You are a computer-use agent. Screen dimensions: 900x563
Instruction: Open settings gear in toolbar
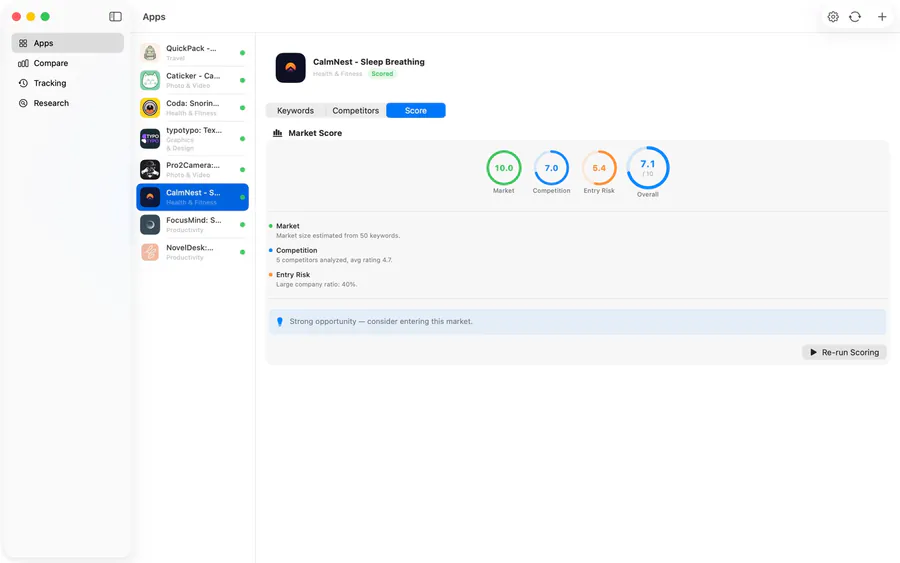tap(833, 17)
